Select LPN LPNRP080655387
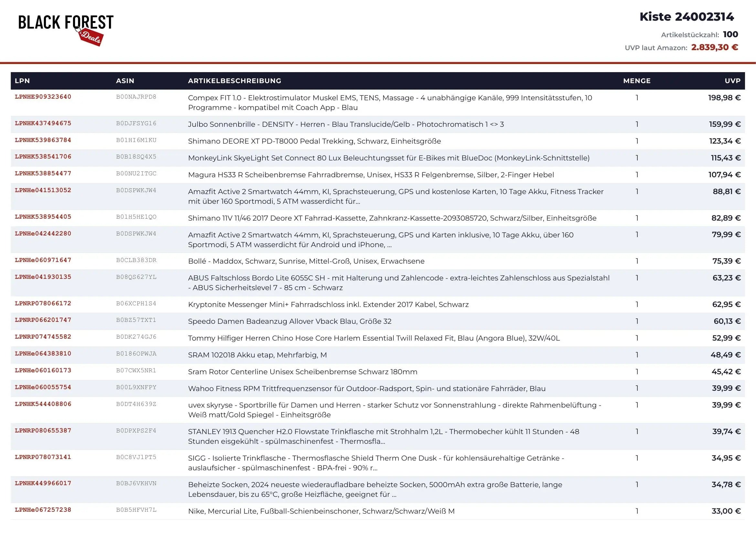 43,431
